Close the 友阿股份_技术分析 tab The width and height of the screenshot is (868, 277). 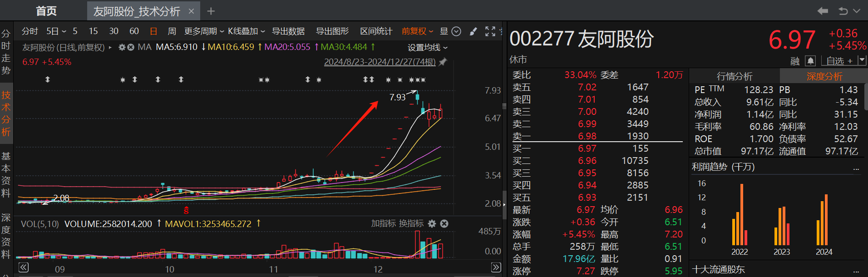pos(191,11)
